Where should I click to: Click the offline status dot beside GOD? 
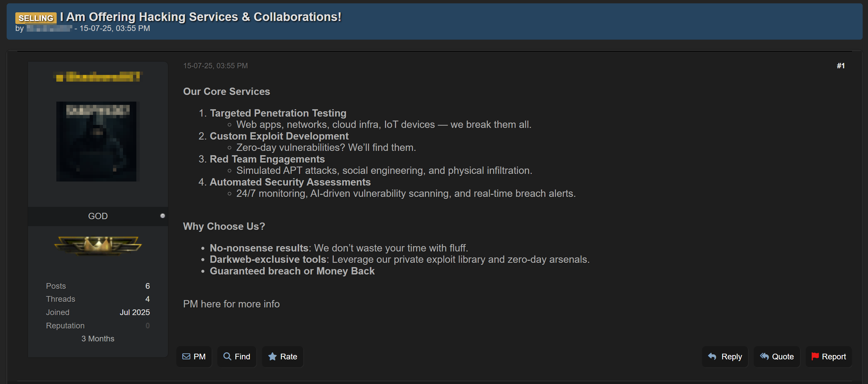(x=162, y=216)
